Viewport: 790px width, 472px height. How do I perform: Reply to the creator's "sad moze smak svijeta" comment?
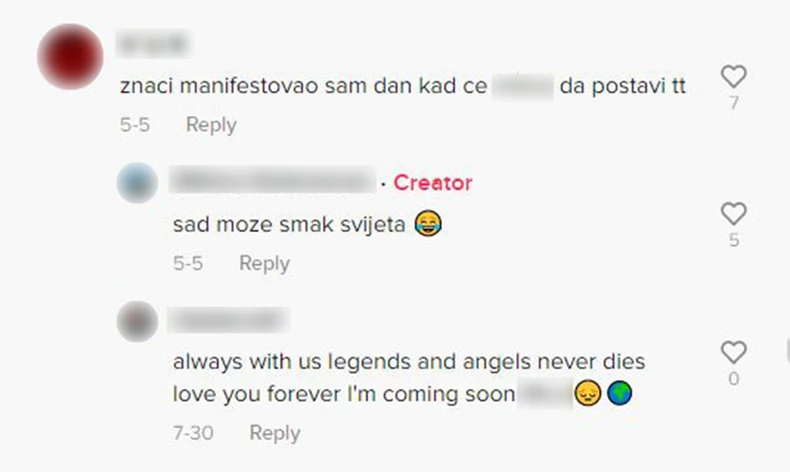tap(264, 263)
